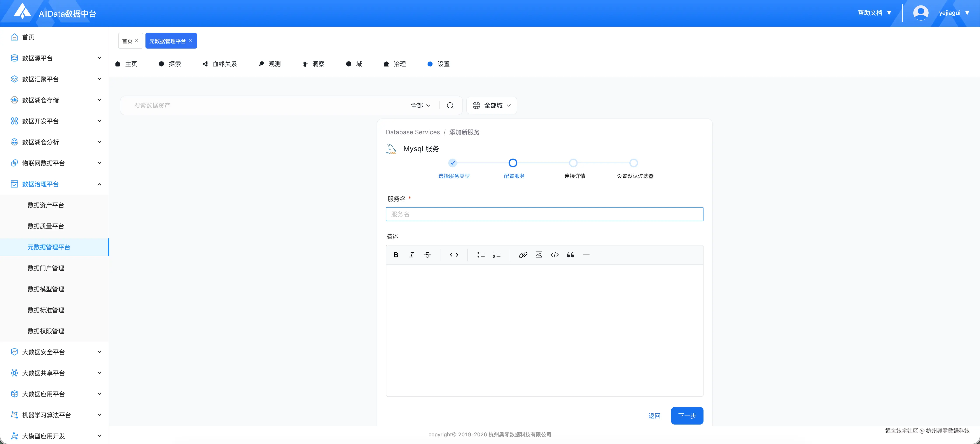Image resolution: width=980 pixels, height=444 pixels.
Task: Open the 观测 nav item
Action: (x=270, y=64)
